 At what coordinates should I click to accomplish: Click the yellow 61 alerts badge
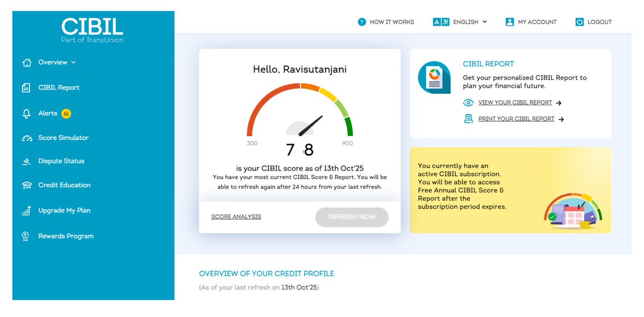tap(66, 114)
